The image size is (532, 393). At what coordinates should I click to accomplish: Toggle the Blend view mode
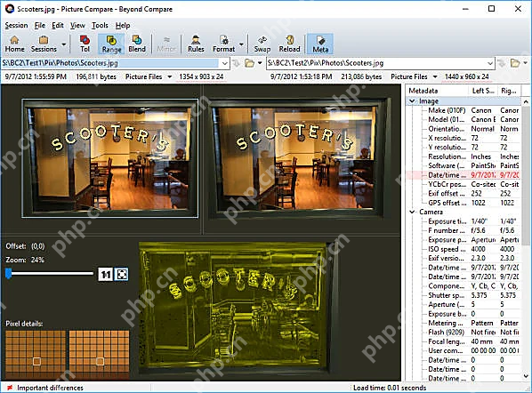pyautogui.click(x=137, y=44)
